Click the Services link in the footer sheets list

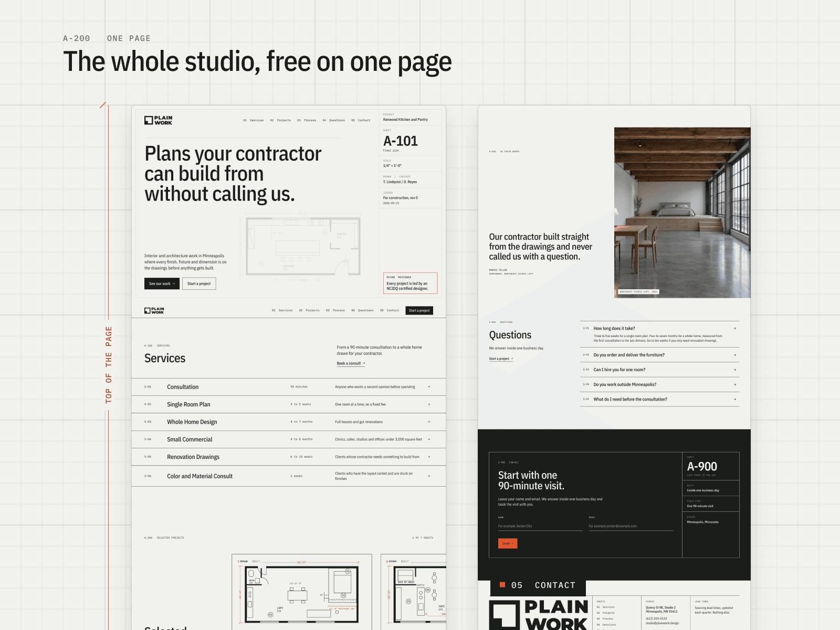click(605, 607)
